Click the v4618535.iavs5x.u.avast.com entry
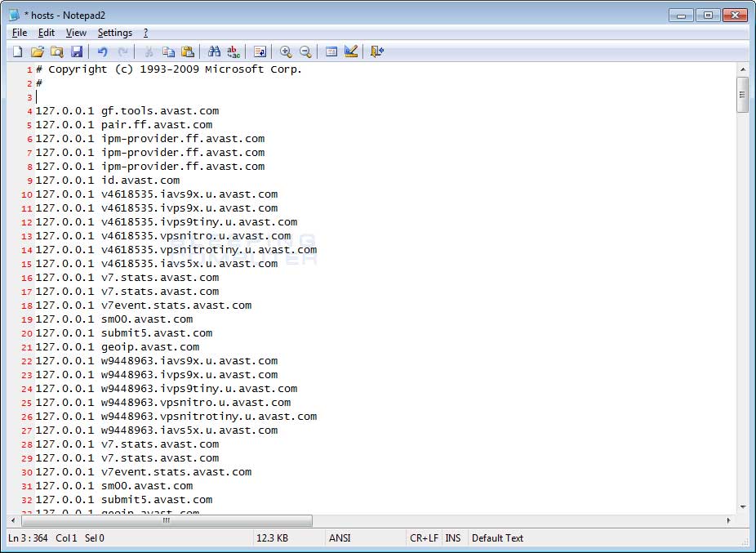This screenshot has width=756, height=553. 189,264
